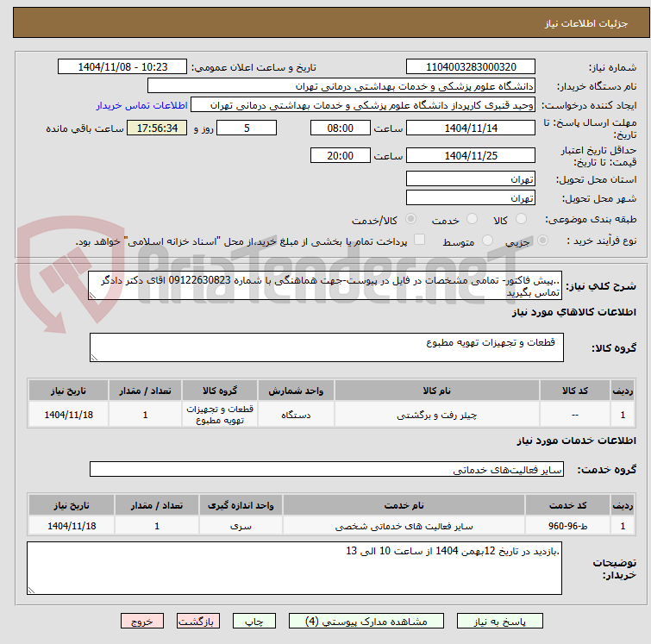Image resolution: width=651 pixels, height=644 pixels.
Task: Select the کالا/خدمت radio button
Action: click(410, 219)
